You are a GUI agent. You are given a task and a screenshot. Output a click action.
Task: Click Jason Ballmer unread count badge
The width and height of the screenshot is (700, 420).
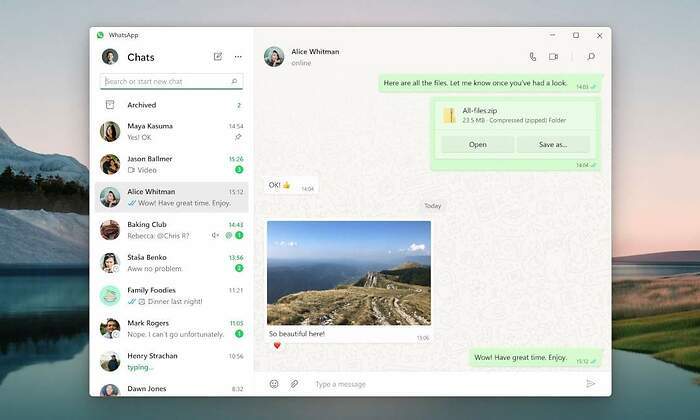coord(239,170)
